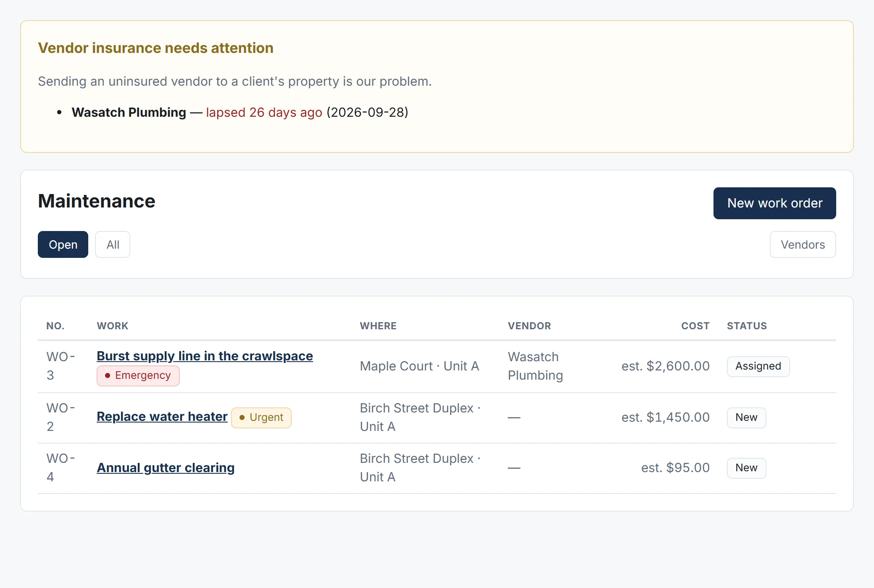Click the Emergency priority badge

pyautogui.click(x=138, y=375)
